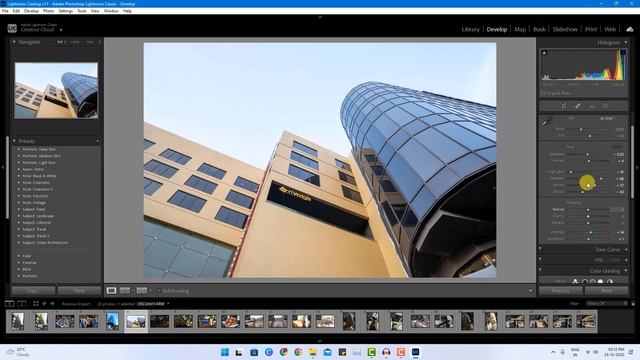This screenshot has width=640, height=360.
Task: Open the Photo menu
Action: 48,11
